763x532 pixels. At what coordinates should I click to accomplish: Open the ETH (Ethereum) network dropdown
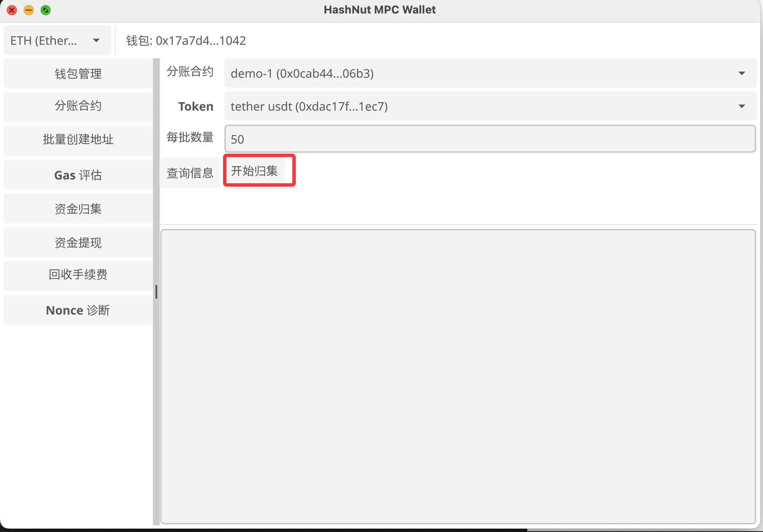(57, 41)
